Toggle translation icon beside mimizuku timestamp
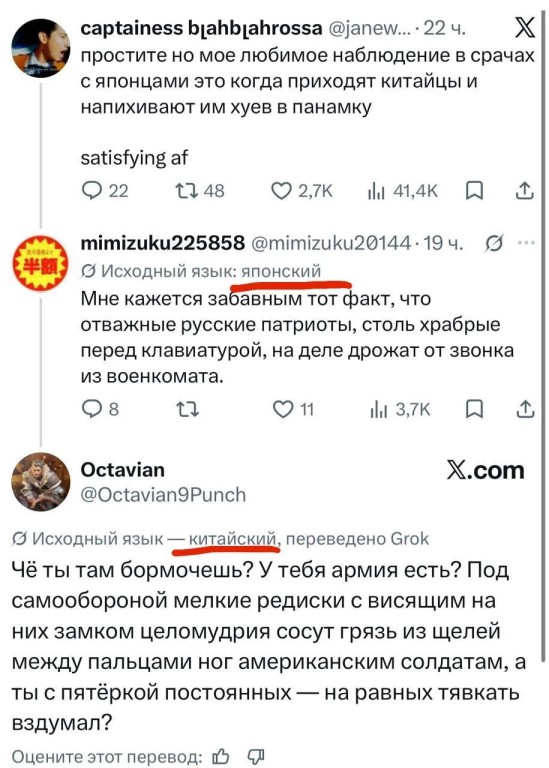Screen dimensions: 549x768 (x=494, y=242)
